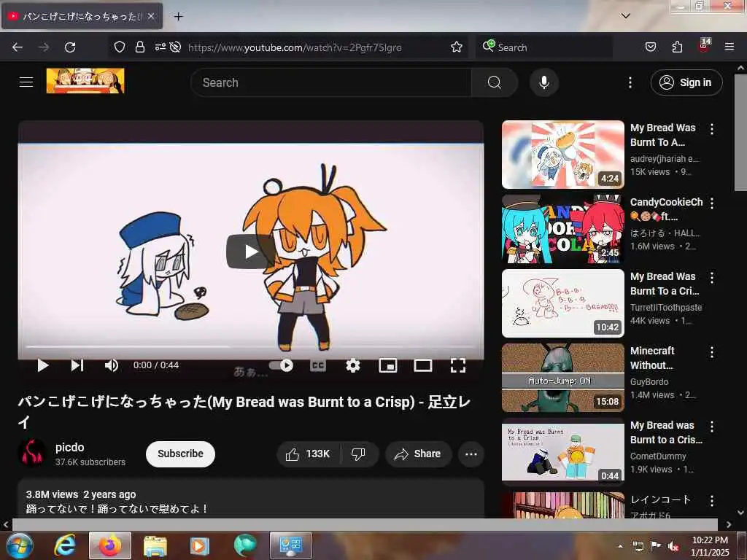
Task: Open more actions ellipsis button
Action: 471,454
